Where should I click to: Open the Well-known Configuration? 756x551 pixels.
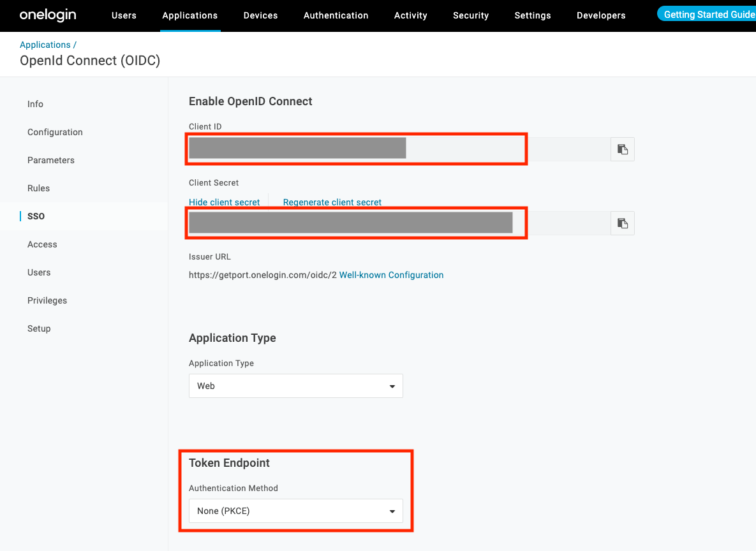(x=391, y=275)
